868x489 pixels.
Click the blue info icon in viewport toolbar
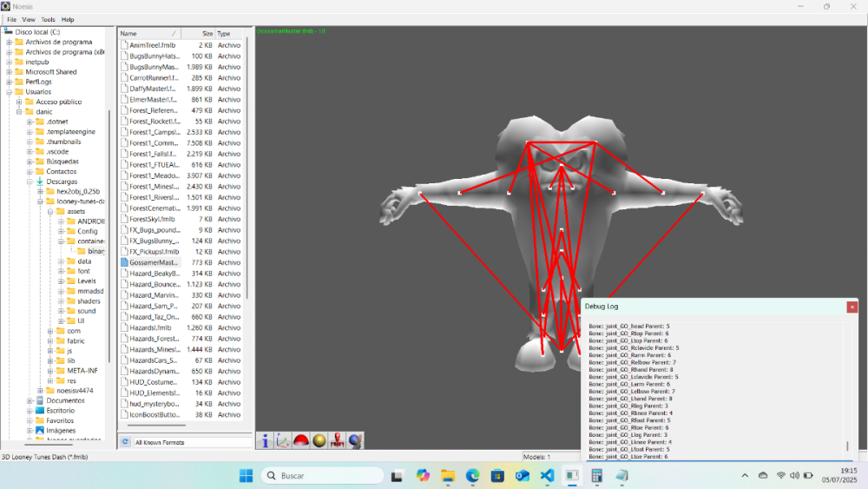[266, 441]
